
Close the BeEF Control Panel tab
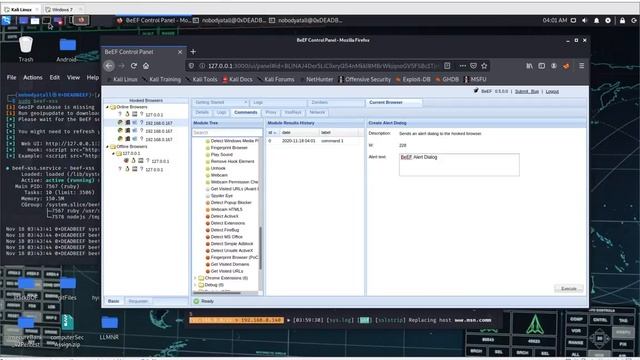click(x=180, y=52)
